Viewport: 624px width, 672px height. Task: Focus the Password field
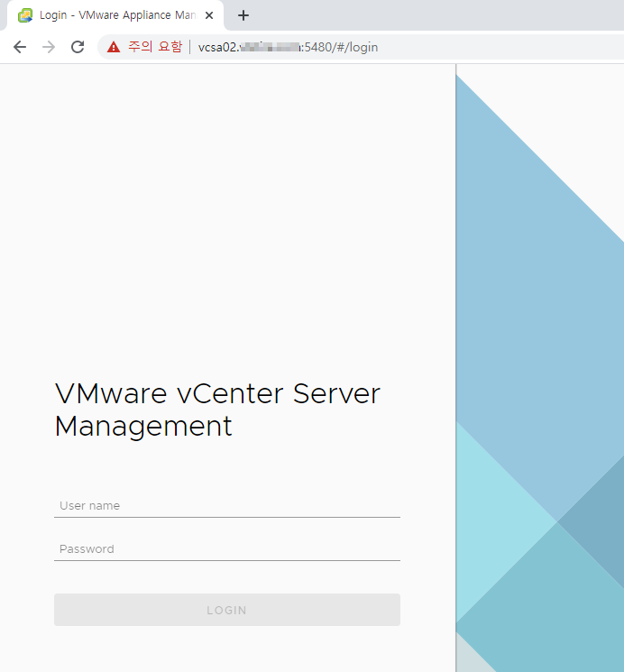[x=227, y=549]
